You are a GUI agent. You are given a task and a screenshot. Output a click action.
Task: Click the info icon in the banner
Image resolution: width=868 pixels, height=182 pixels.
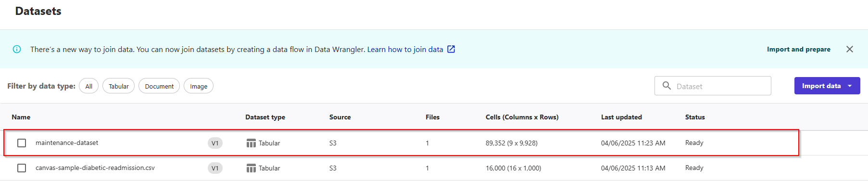(x=17, y=49)
